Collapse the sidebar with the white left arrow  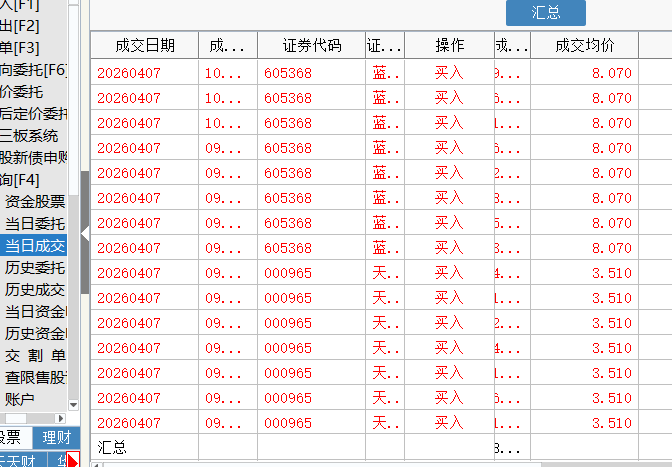click(x=85, y=234)
